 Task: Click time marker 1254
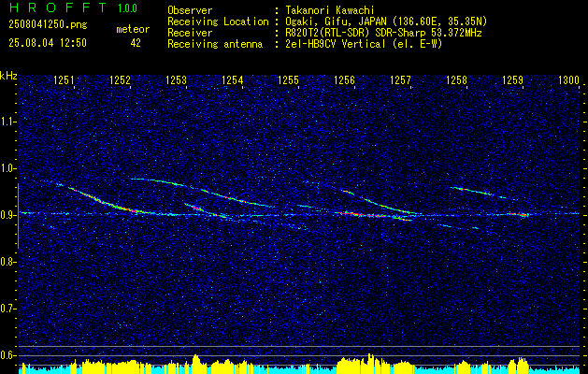coord(233,79)
